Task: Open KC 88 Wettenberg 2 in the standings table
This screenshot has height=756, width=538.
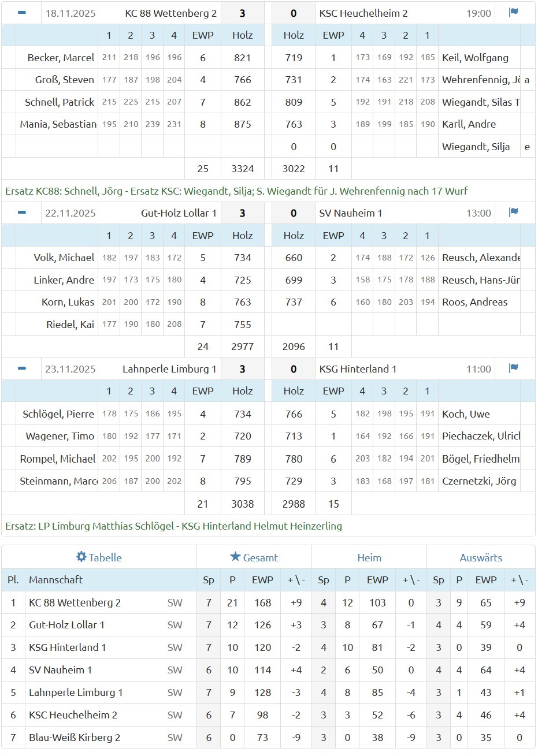Action: tap(75, 603)
